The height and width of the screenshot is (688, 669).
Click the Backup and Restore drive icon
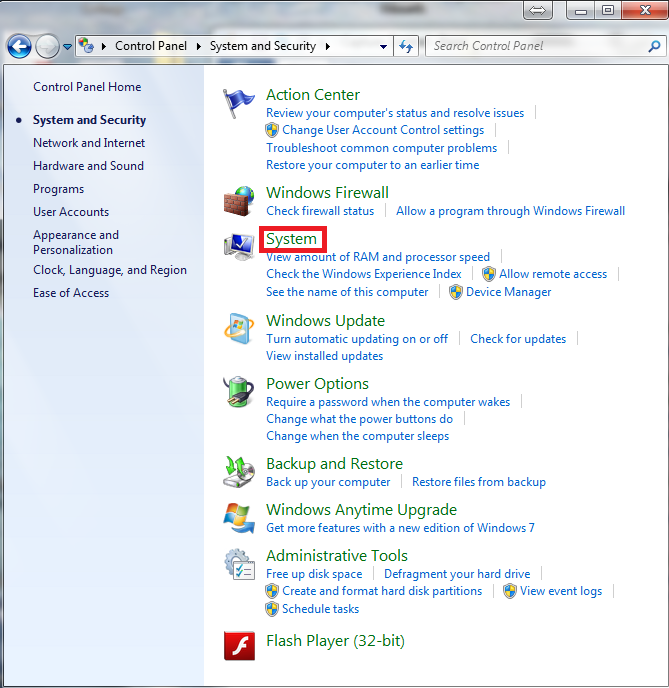click(x=239, y=472)
